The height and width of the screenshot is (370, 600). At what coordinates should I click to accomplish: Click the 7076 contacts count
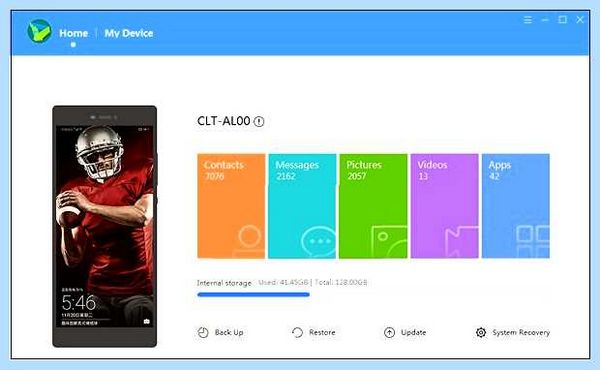[215, 176]
